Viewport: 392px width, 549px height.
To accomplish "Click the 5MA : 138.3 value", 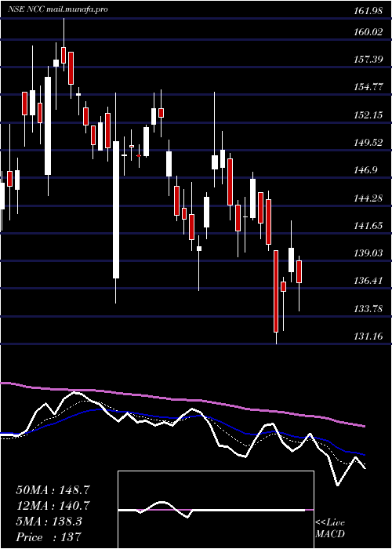I will tap(49, 522).
